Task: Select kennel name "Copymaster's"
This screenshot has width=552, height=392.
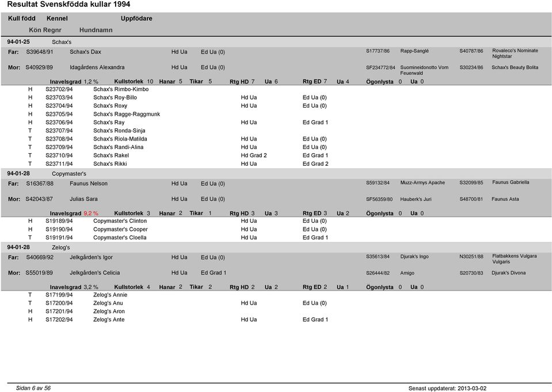Action: point(69,174)
